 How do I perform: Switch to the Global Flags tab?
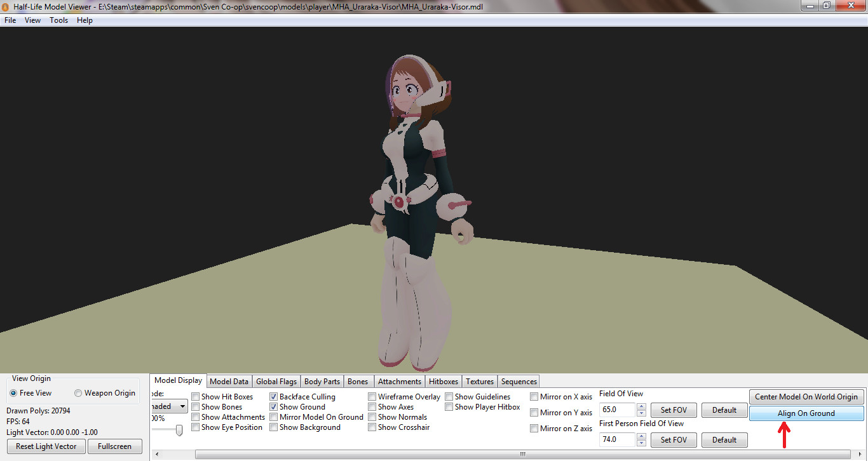276,382
